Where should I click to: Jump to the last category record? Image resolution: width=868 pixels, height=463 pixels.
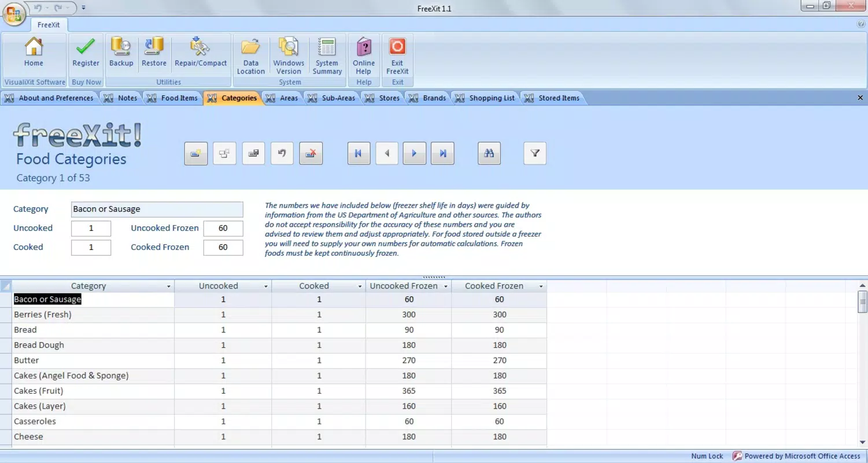(443, 153)
